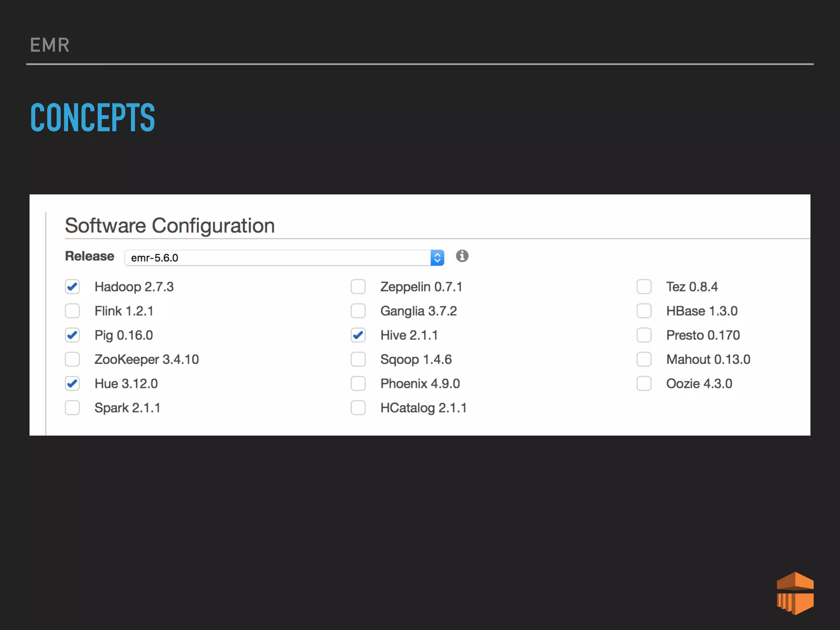Image resolution: width=840 pixels, height=630 pixels.
Task: Uncheck the Pig 0.16.0 checkbox
Action: [72, 335]
